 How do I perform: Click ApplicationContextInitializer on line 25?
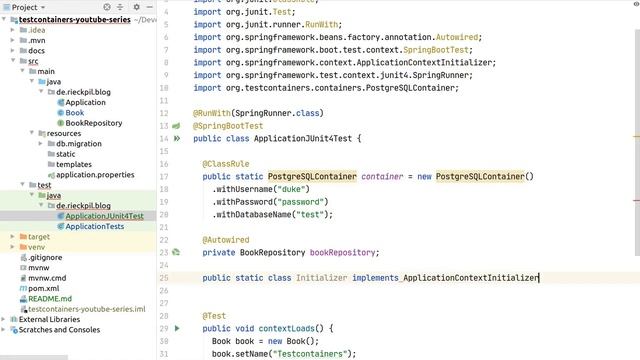471,278
